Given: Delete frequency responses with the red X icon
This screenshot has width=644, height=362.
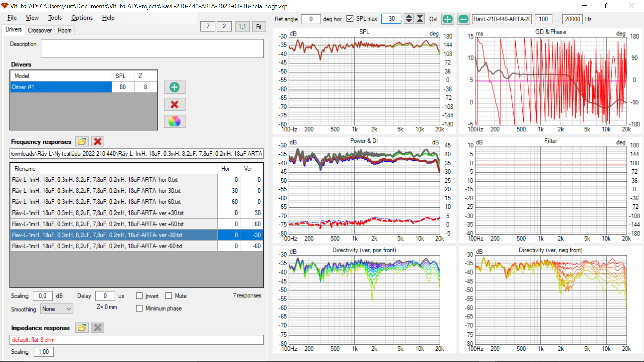Looking at the screenshot, I should (x=98, y=141).
